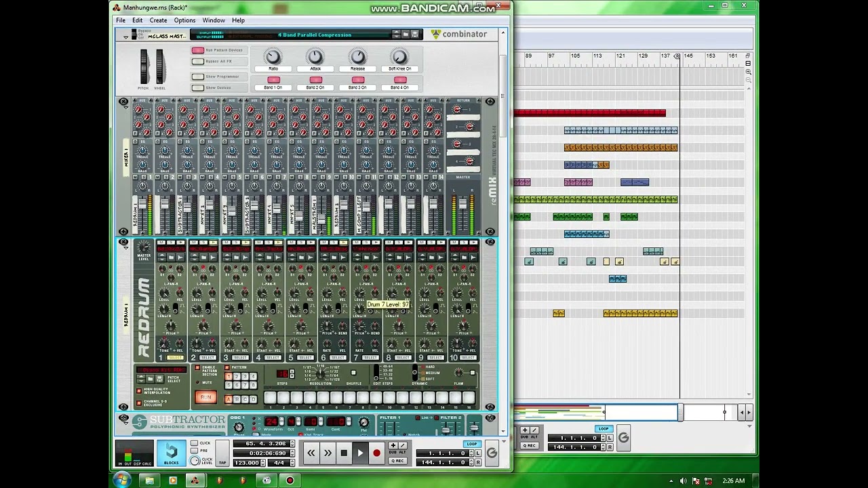868x488 pixels.
Task: Open Combinator browse patch folder icon
Action: click(406, 34)
